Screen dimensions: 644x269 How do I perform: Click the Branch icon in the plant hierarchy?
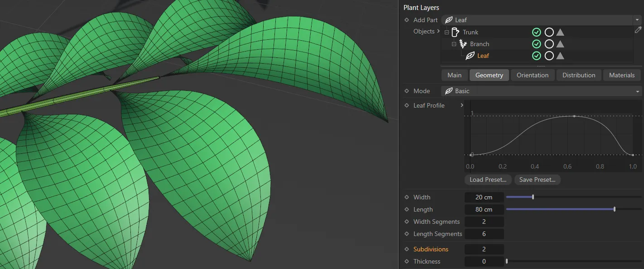click(x=462, y=44)
